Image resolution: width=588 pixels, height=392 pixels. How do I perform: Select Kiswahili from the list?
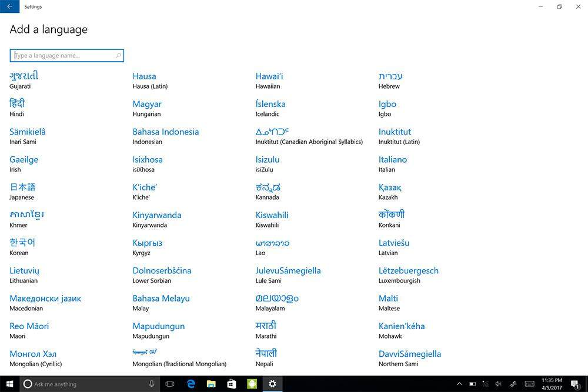pos(272,219)
